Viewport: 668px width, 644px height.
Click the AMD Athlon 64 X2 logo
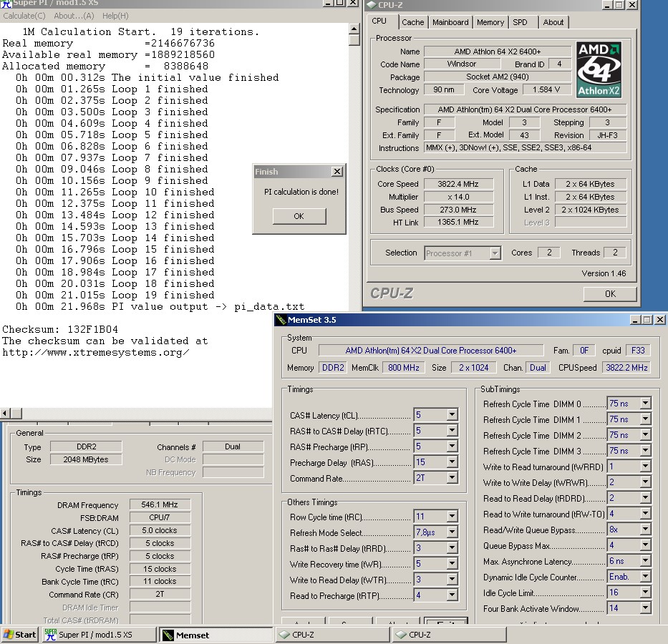(599, 70)
